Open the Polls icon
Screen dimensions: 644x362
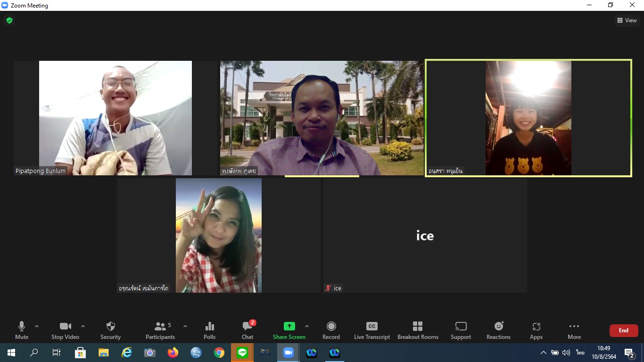pos(210,330)
